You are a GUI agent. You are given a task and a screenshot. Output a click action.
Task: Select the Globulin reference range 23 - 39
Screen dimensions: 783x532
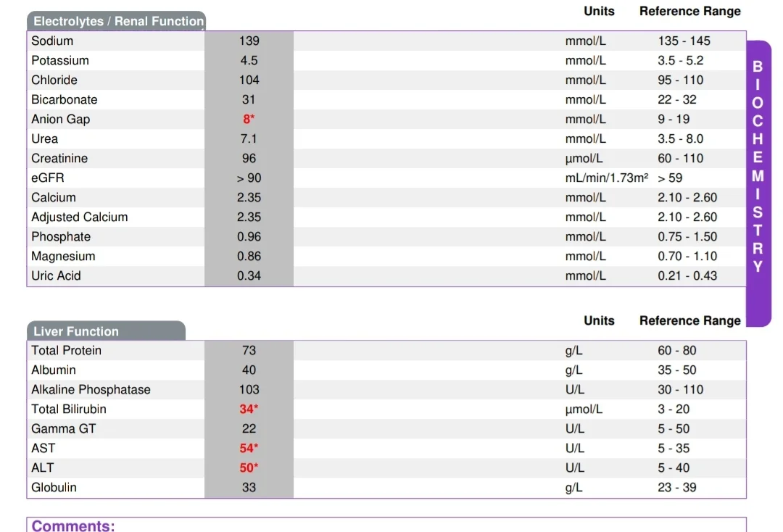pyautogui.click(x=676, y=487)
